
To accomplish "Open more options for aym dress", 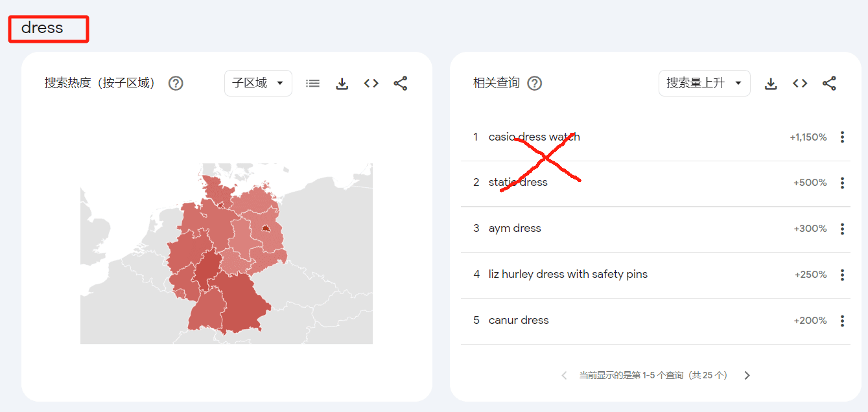I will coord(842,229).
